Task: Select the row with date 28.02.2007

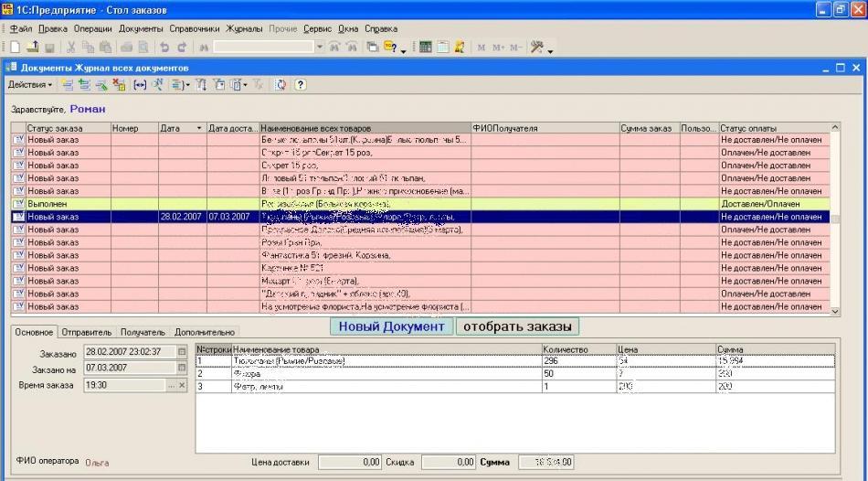Action: point(420,217)
